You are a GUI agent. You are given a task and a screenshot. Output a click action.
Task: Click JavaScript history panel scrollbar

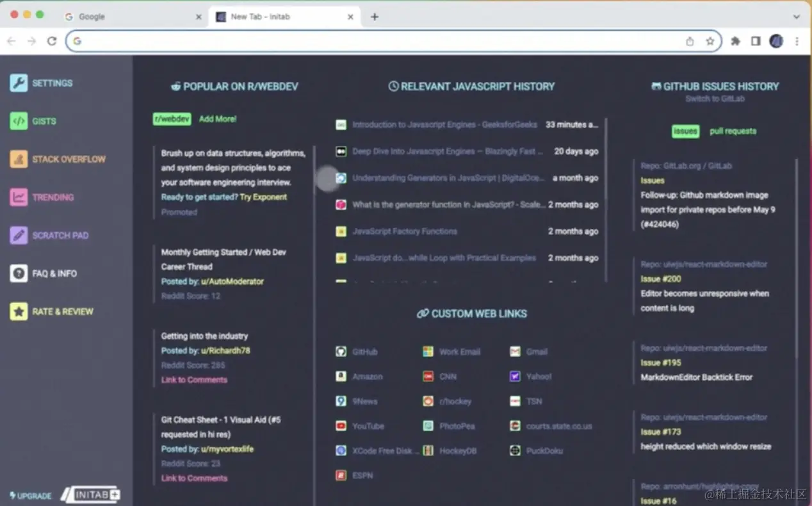[x=606, y=158]
